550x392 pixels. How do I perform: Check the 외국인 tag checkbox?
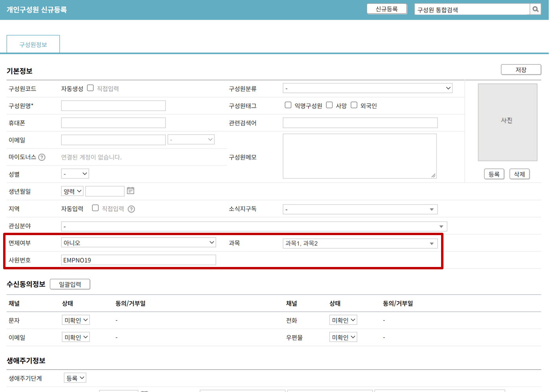354,105
